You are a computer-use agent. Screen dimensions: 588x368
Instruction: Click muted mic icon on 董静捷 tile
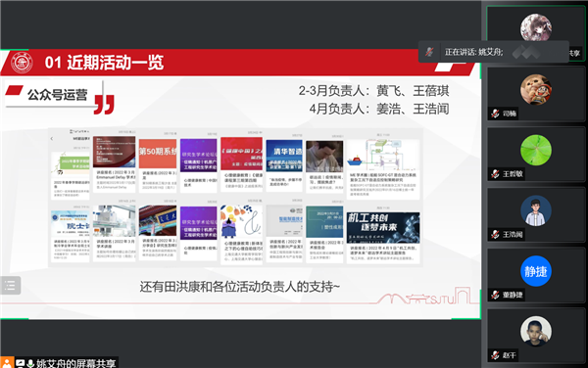tap(495, 295)
